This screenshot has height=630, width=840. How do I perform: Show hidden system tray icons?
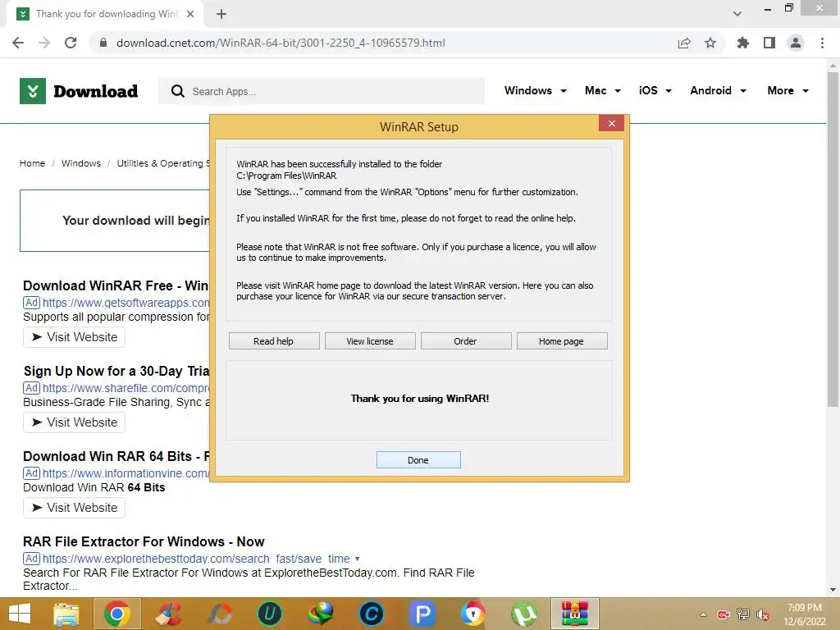704,614
